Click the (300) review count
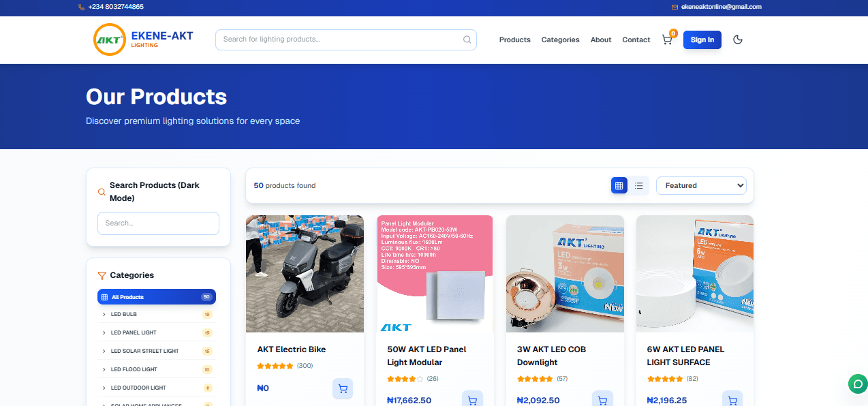Viewport: 868px width, 406px height. [305, 366]
